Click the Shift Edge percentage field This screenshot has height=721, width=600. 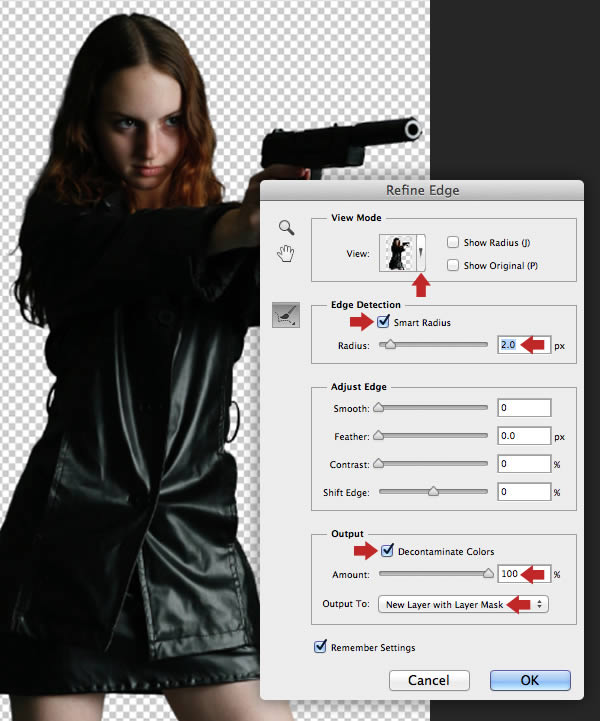[x=524, y=492]
